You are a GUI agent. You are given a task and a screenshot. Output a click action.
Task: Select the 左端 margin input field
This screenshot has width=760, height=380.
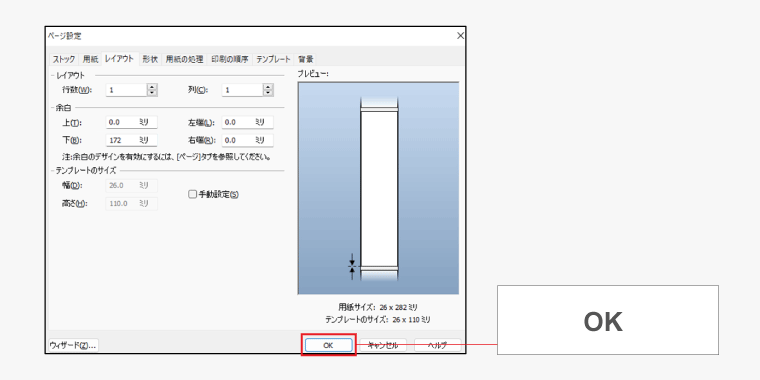pyautogui.click(x=248, y=123)
